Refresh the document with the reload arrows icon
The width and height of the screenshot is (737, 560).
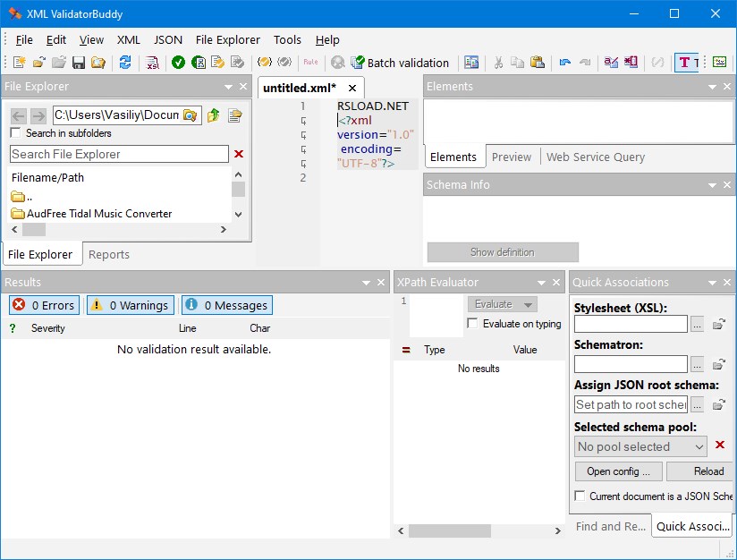pyautogui.click(x=123, y=63)
